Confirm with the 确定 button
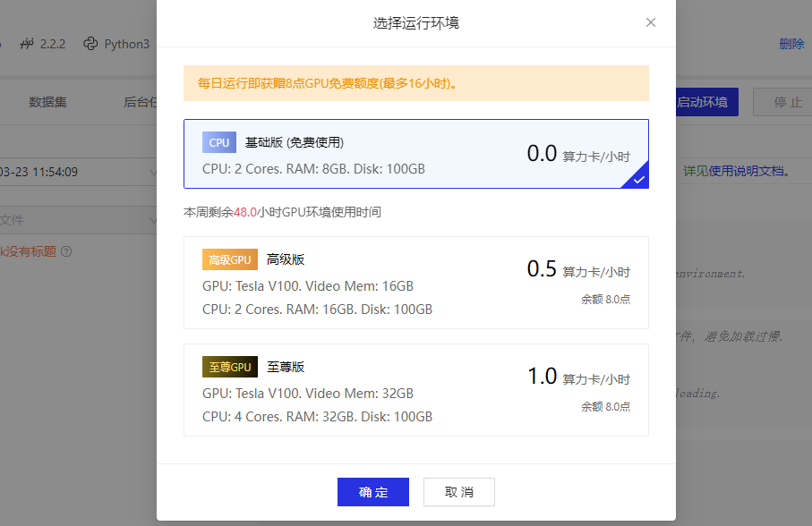The width and height of the screenshot is (812, 526). click(x=372, y=492)
